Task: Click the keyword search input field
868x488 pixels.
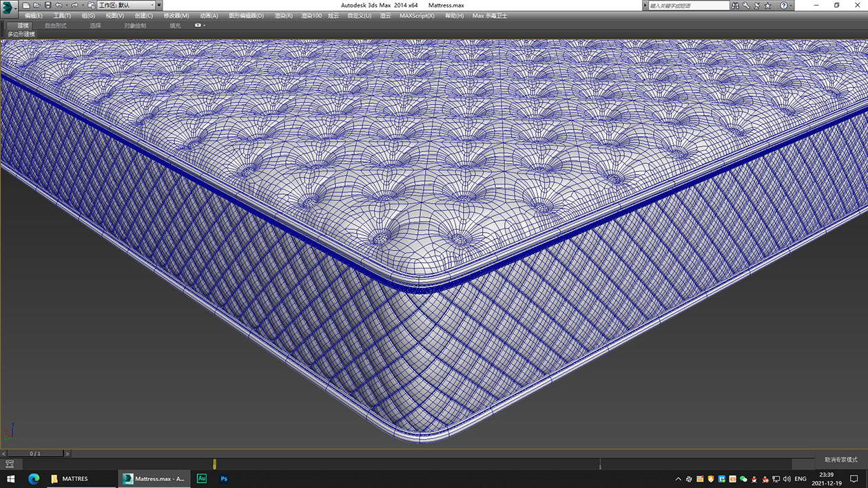Action: click(688, 6)
